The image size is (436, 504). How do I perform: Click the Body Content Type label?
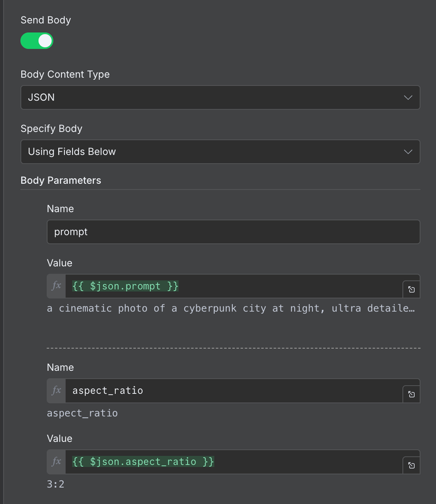coord(65,74)
